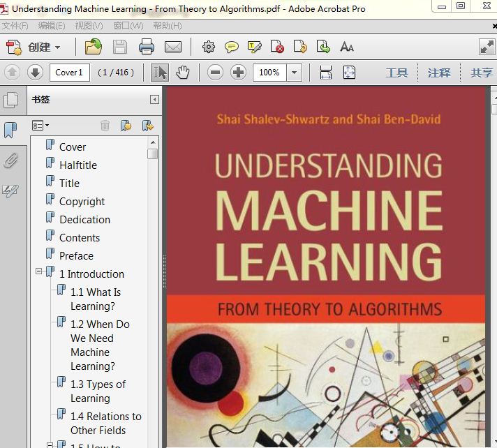The width and height of the screenshot is (497, 448).
Task: Show the page thumbnails panel
Action: click(x=10, y=100)
